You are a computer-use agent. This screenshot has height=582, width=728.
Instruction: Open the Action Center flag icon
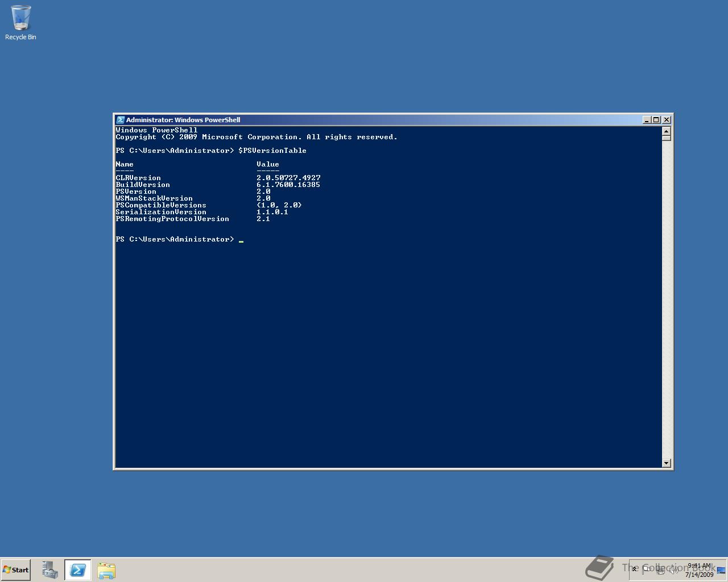[647, 569]
